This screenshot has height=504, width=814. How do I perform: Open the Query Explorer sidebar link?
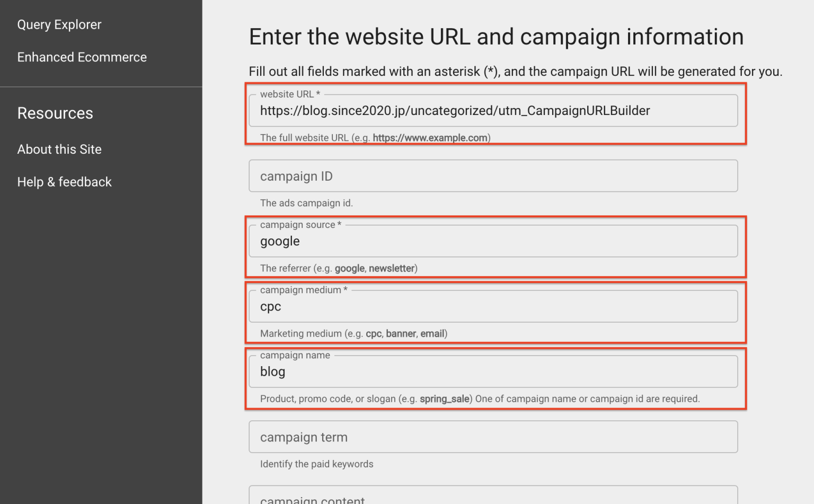pos(59,25)
